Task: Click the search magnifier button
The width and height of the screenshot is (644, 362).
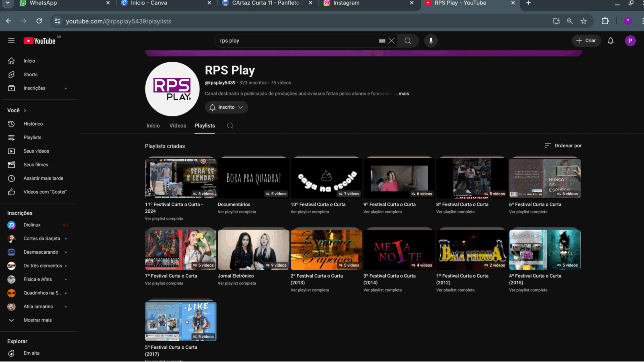Action: point(408,41)
